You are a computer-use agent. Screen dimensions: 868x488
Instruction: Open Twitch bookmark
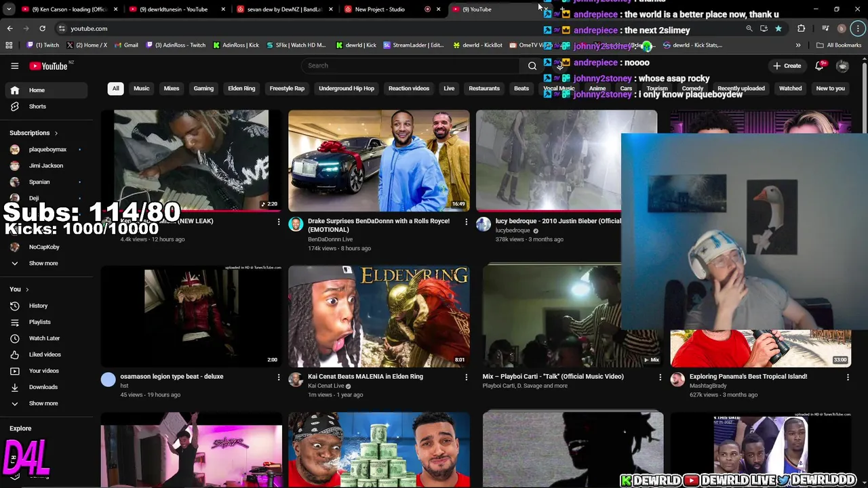[42, 45]
